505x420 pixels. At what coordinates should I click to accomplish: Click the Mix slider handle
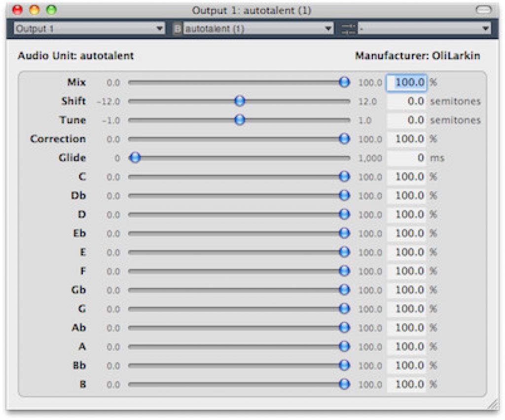point(344,82)
